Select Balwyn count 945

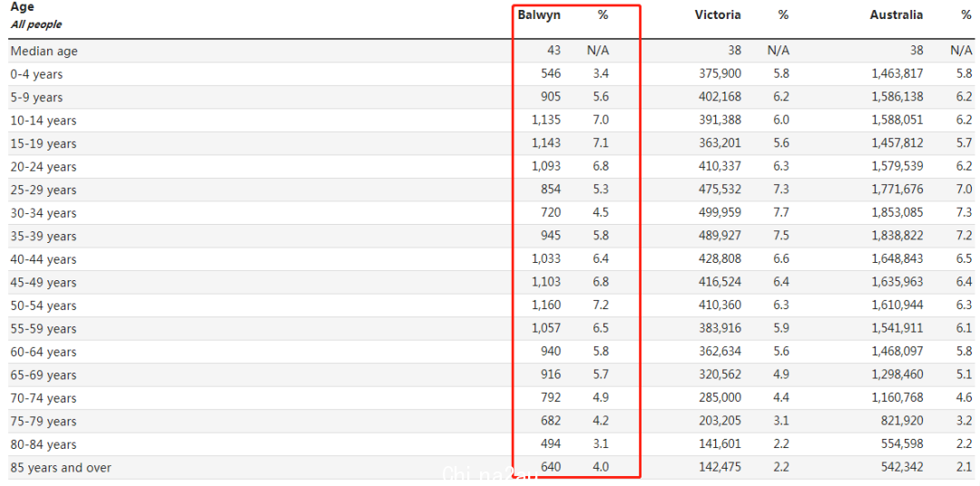point(552,236)
